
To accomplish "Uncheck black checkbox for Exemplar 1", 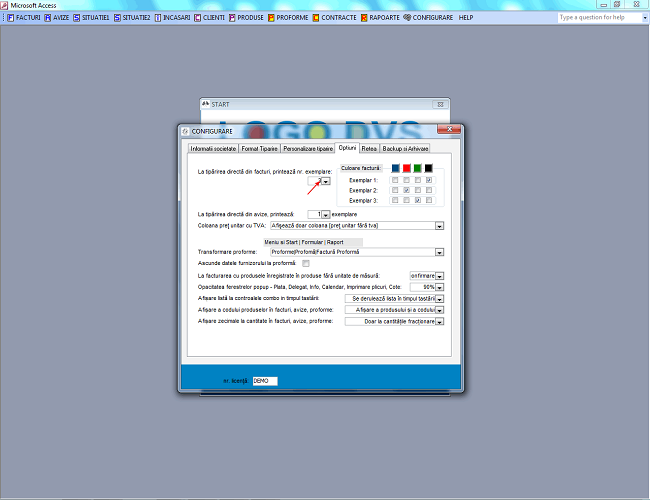I will [429, 180].
